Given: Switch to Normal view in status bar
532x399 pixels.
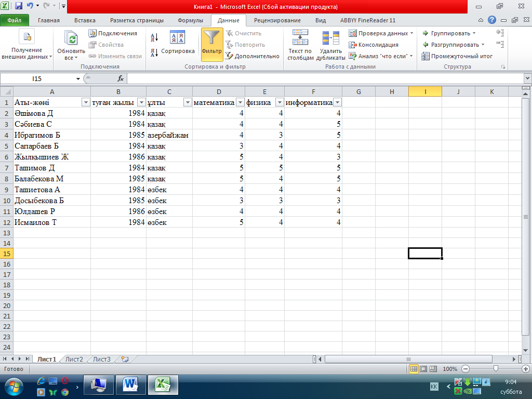Looking at the screenshot, I should pos(414,369).
